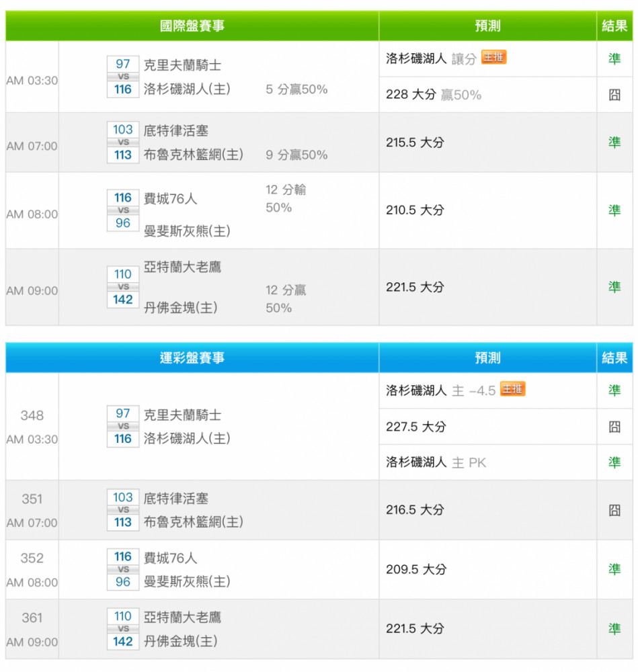Screen dimensions: 638x672
Task: Click the 結果 header in the 運彩盤 table
Action: [x=614, y=358]
